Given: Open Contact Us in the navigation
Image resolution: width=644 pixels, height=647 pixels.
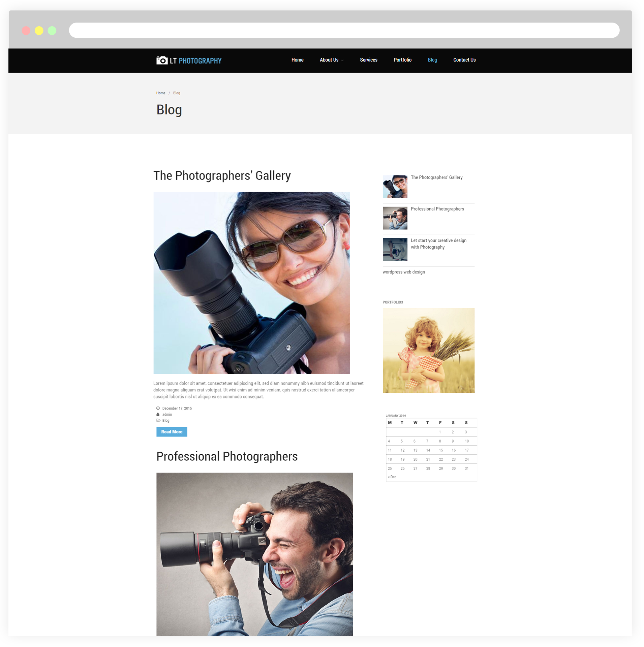Looking at the screenshot, I should [x=464, y=60].
